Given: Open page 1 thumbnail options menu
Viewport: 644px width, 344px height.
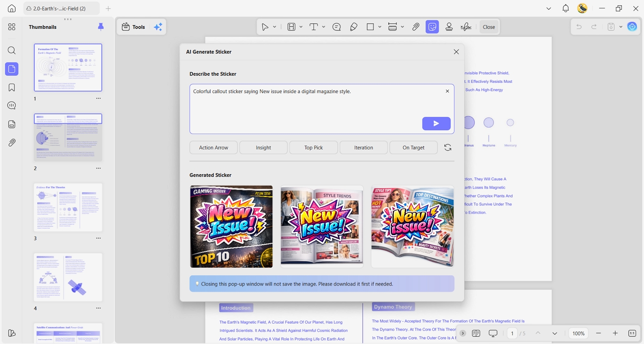Looking at the screenshot, I should [98, 98].
